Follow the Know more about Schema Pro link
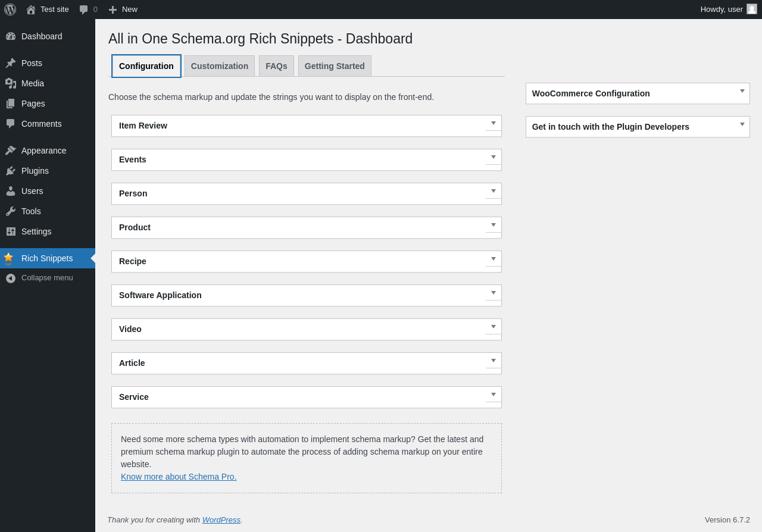The width and height of the screenshot is (762, 532). click(179, 477)
